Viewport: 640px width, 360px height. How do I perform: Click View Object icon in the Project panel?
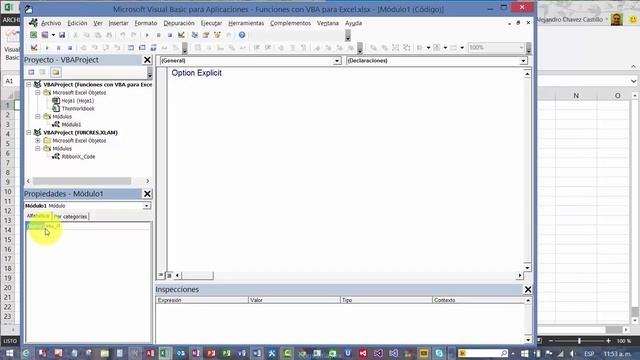43,72
